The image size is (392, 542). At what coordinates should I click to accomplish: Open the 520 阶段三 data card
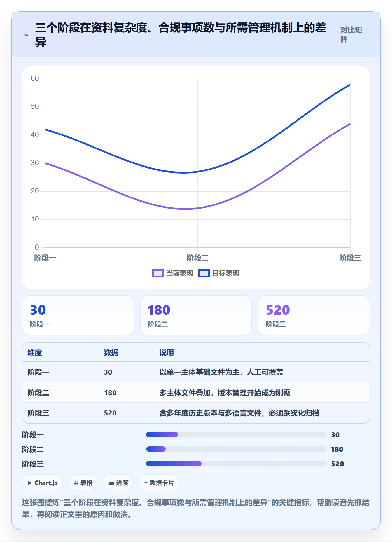[314, 315]
